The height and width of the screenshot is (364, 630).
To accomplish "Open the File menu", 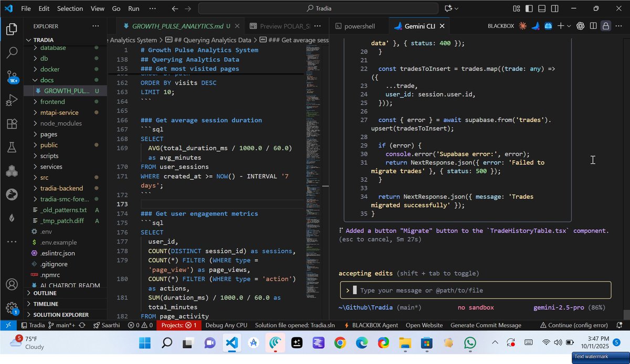I will 26,8.
